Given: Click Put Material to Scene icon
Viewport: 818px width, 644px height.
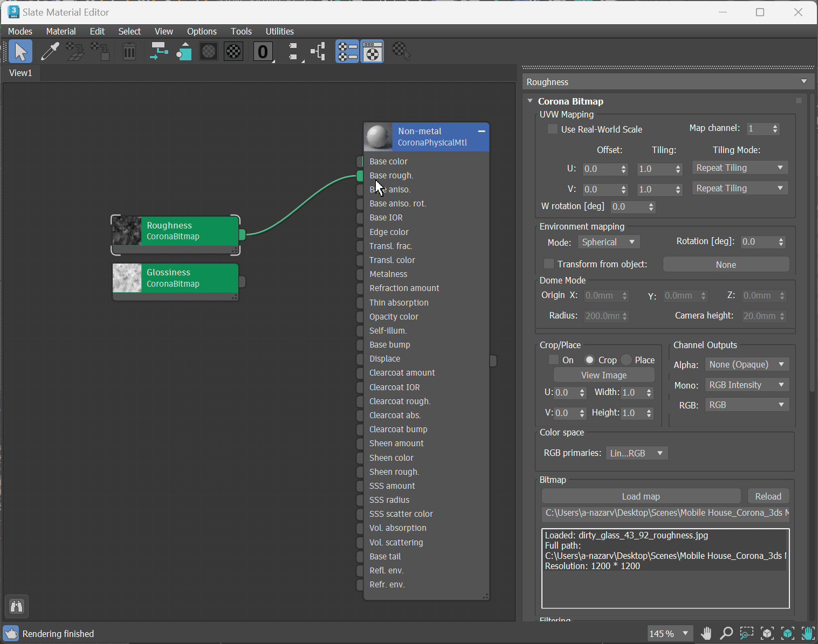Looking at the screenshot, I should pyautogui.click(x=75, y=52).
